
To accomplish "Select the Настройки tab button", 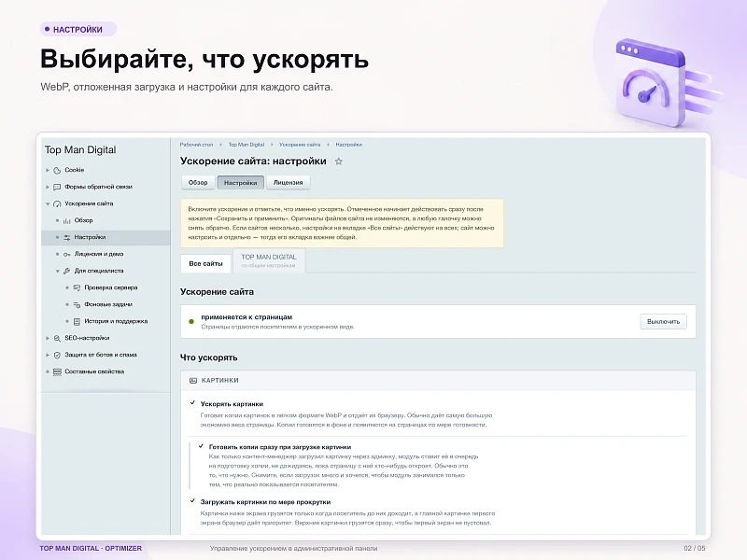I will pyautogui.click(x=241, y=182).
